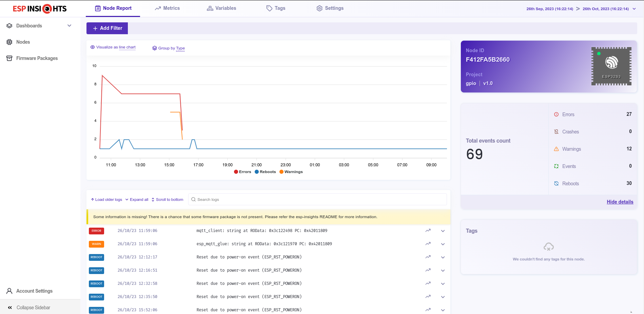Click the Crashes icon in events panel
Viewport: 644px width, 314px height.
[556, 132]
